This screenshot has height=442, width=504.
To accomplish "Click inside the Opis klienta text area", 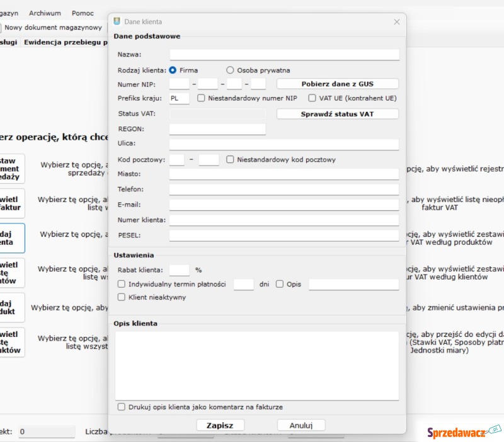I will pos(257,366).
